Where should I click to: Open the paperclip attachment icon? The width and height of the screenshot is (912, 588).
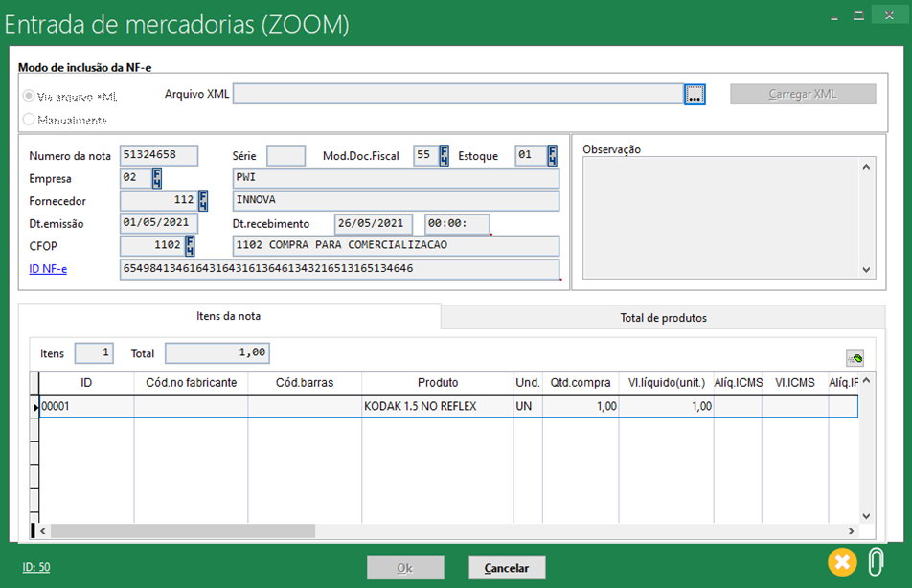(x=875, y=561)
